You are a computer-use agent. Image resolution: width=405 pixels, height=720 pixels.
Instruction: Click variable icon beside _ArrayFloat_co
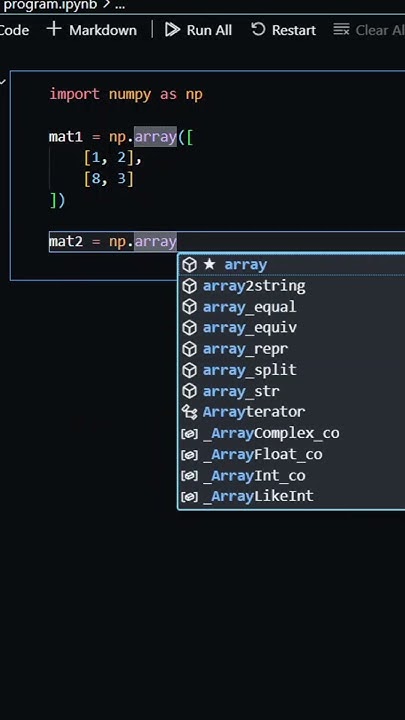[189, 455]
